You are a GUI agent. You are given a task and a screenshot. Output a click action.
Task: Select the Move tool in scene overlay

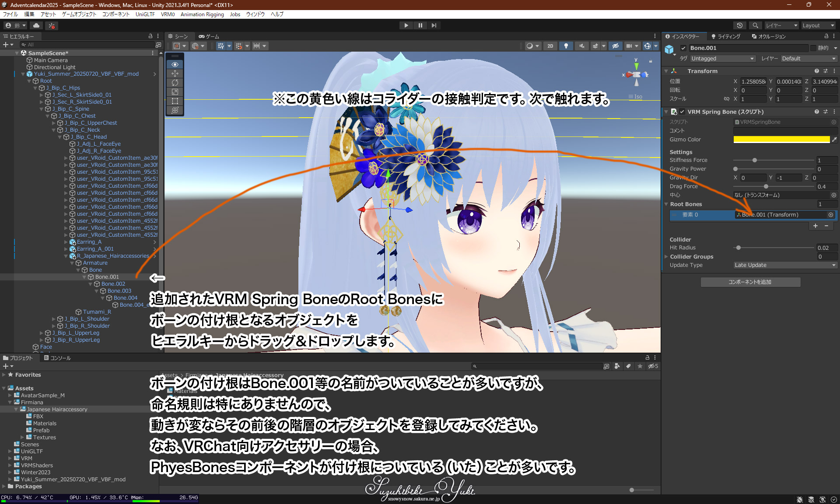click(x=175, y=73)
